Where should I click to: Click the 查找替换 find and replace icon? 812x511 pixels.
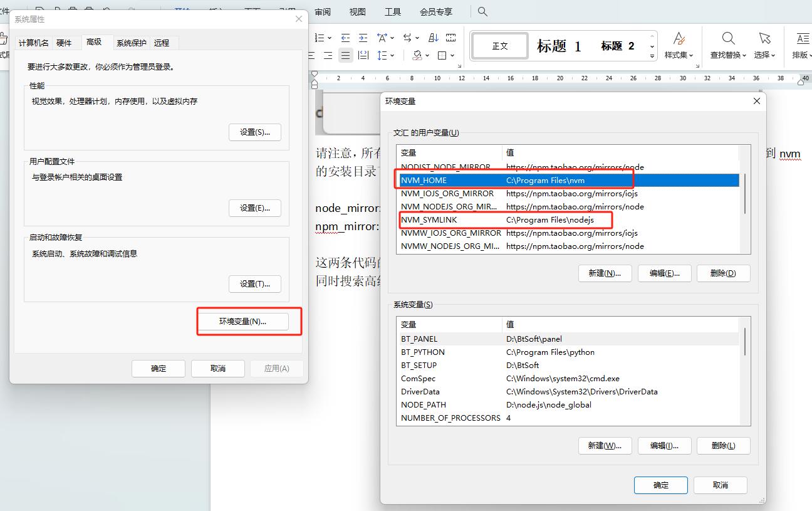728,39
